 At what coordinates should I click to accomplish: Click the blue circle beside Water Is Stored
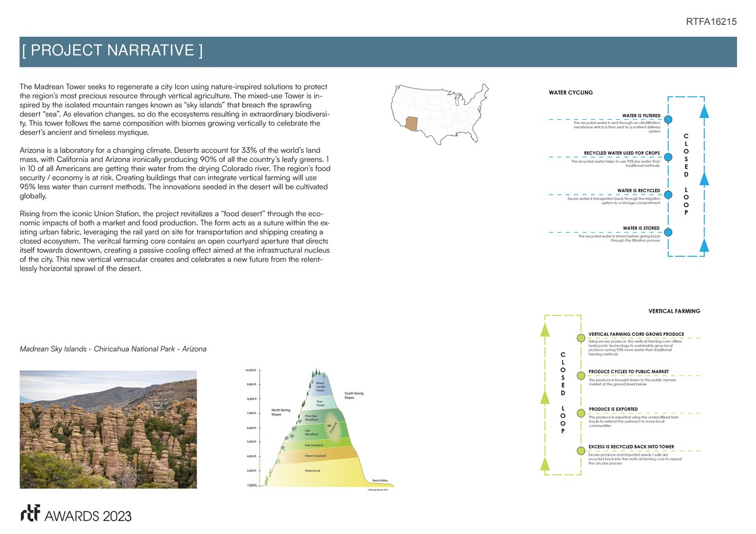(x=668, y=232)
